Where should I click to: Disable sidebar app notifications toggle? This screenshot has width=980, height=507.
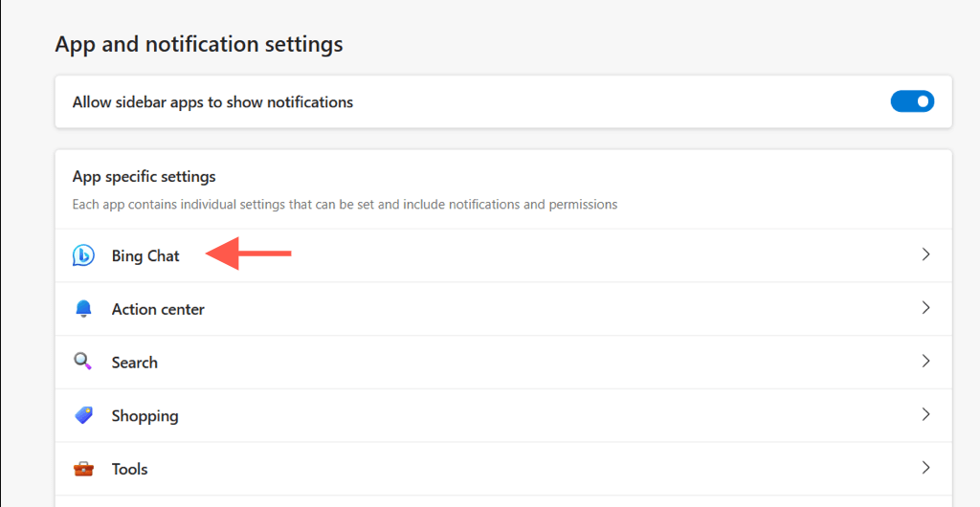point(912,101)
